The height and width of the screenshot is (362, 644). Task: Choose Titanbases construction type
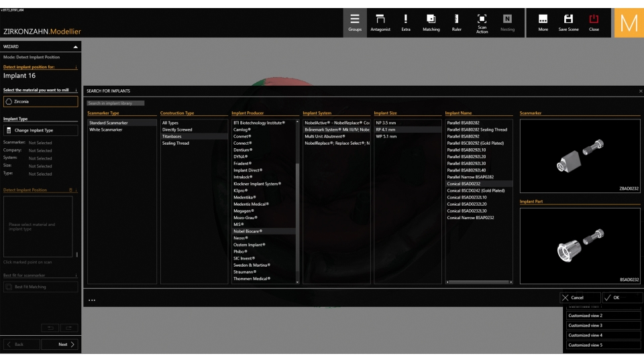point(194,136)
